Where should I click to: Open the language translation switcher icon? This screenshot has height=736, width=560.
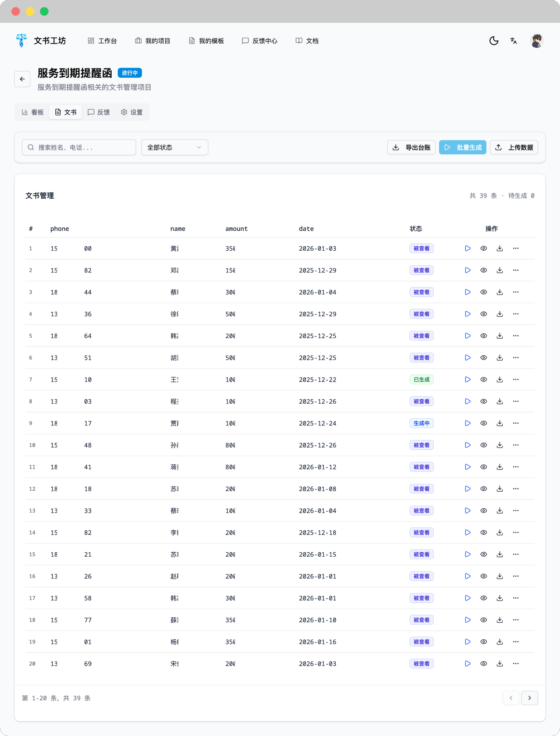click(x=513, y=41)
